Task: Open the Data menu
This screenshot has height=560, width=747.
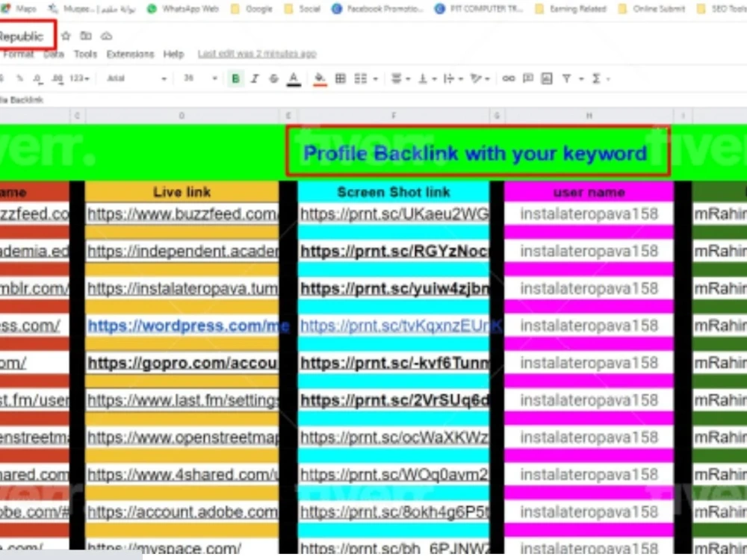Action: 53,54
